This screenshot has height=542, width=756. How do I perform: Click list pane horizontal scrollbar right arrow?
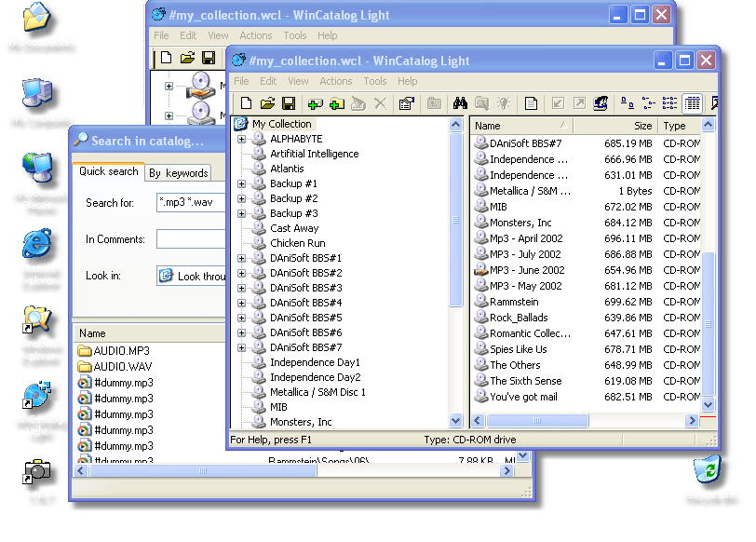(692, 421)
